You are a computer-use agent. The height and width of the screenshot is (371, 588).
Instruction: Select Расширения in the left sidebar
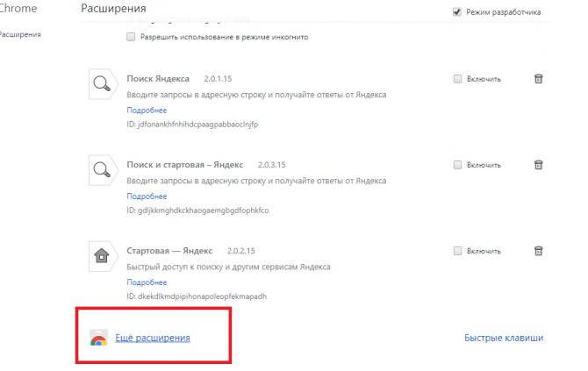[20, 34]
